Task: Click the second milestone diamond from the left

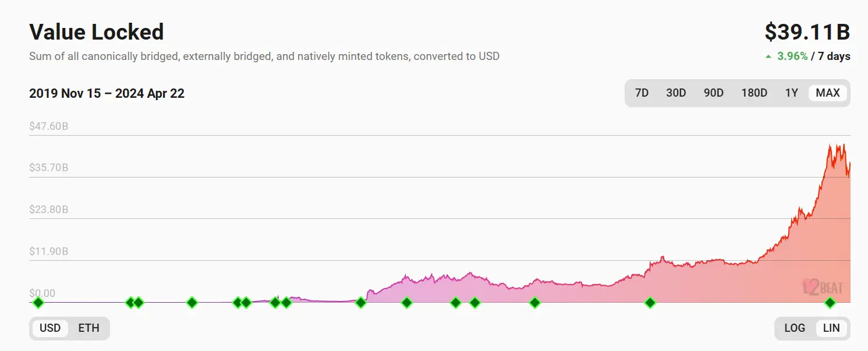Action: tap(130, 303)
